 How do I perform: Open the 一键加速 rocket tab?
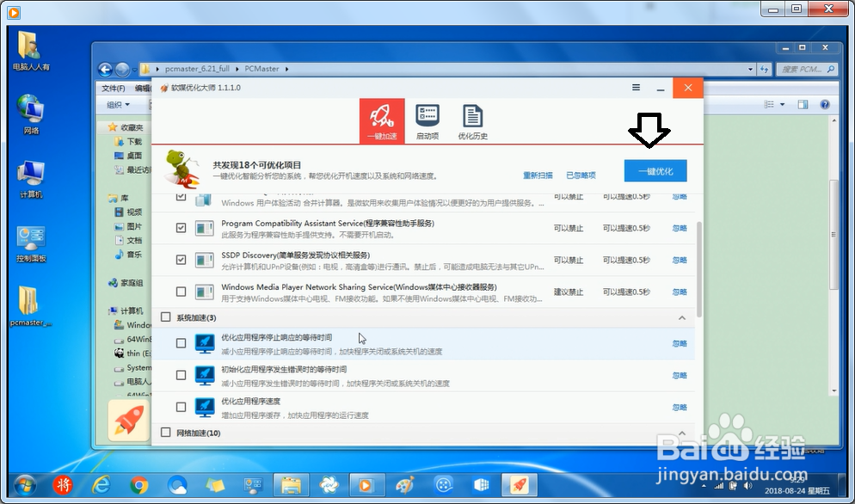[x=382, y=120]
